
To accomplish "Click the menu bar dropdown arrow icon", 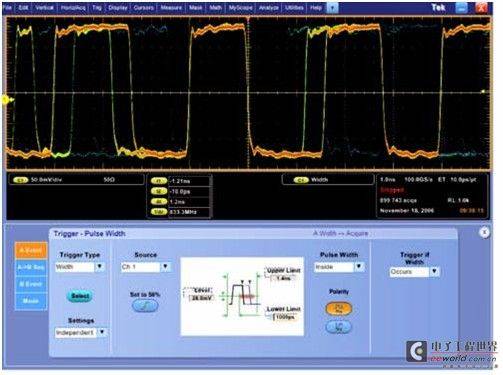I will (x=332, y=8).
